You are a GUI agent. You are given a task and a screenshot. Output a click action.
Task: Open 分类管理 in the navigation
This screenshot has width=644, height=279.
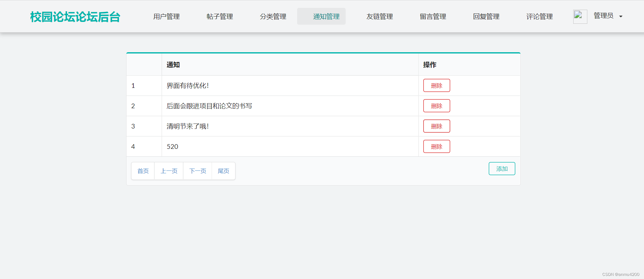tap(273, 17)
